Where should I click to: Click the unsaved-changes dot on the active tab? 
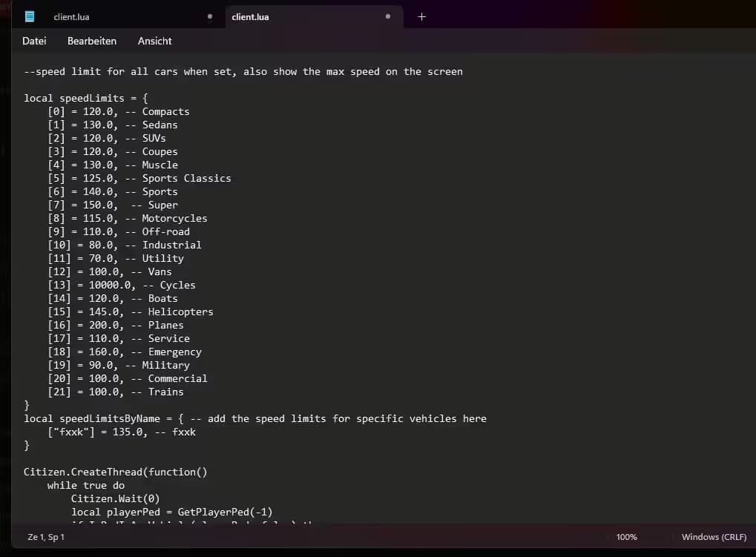(387, 16)
